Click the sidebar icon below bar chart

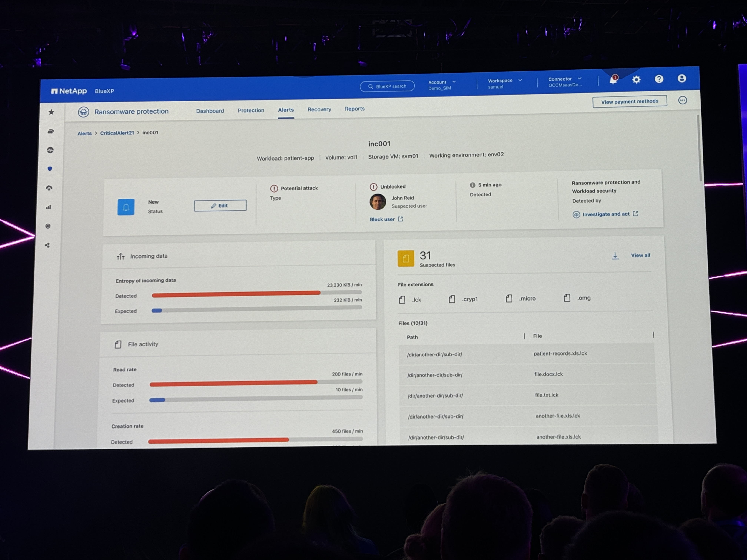[x=48, y=226]
